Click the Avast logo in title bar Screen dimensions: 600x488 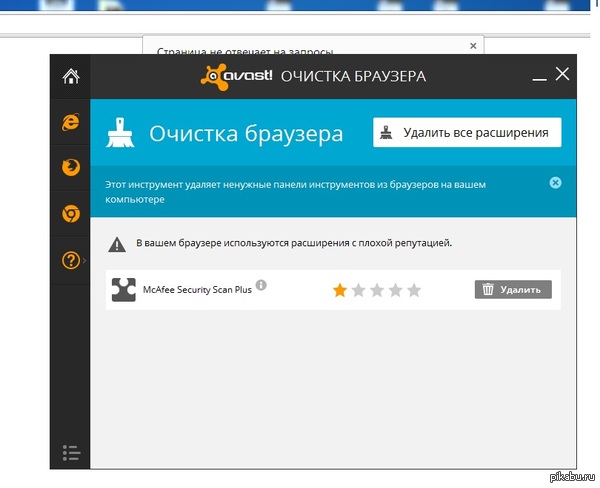pyautogui.click(x=236, y=77)
